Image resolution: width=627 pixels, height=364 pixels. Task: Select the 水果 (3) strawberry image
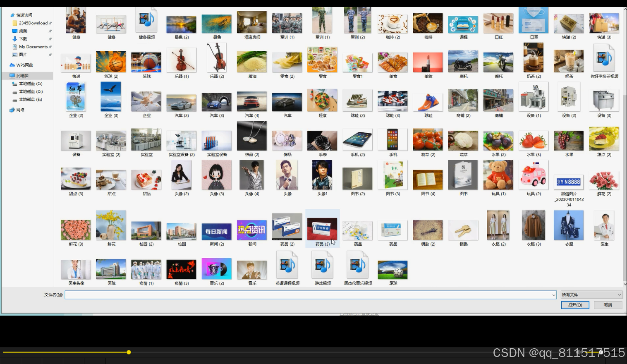coord(534,141)
